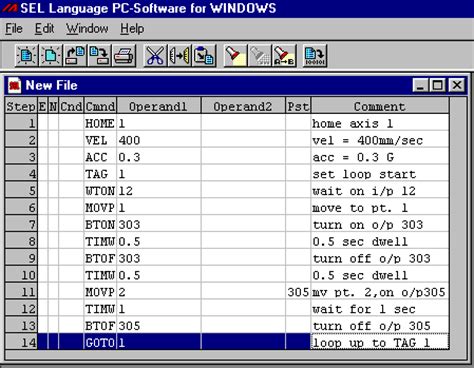This screenshot has width=474, height=368.
Task: Click the HOME command cell
Action: (x=100, y=123)
